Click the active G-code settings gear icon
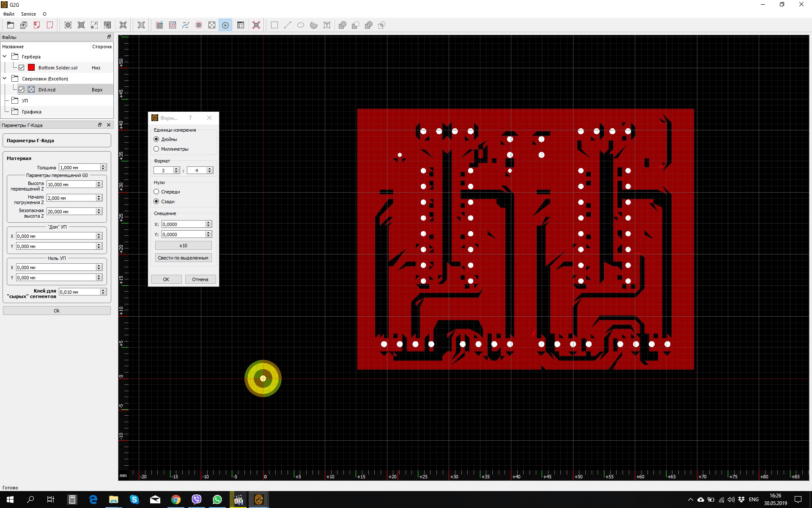The width and height of the screenshot is (812, 508). point(225,25)
